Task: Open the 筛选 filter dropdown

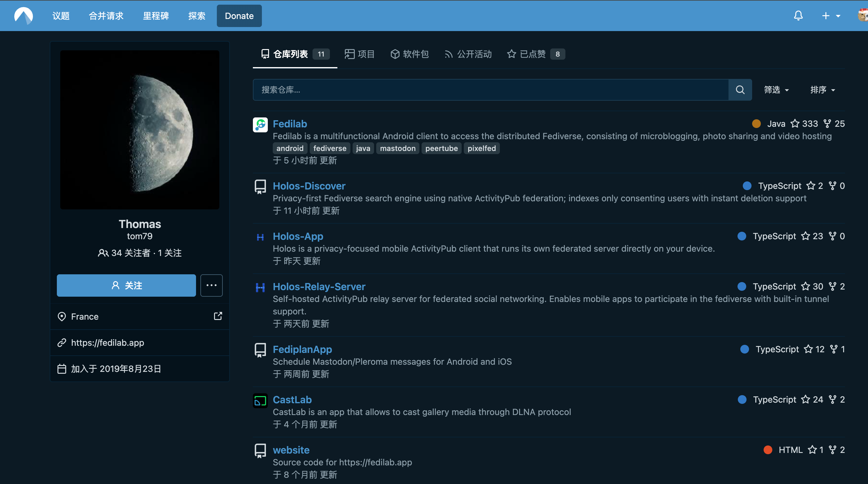Action: pos(776,90)
